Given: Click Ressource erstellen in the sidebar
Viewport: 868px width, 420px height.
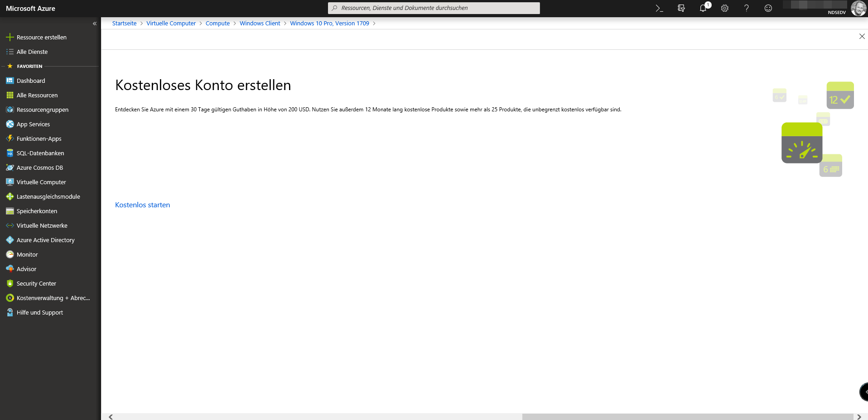Looking at the screenshot, I should click(x=41, y=37).
